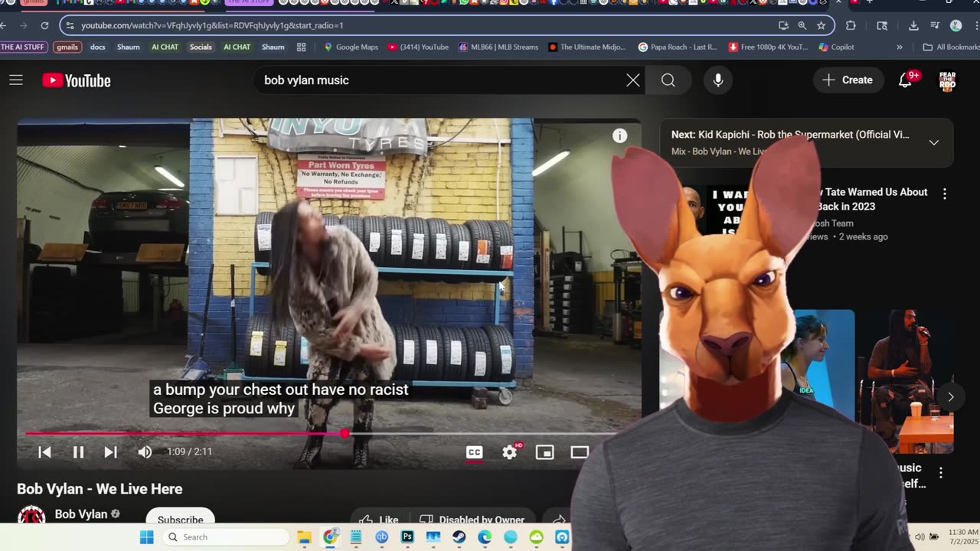The width and height of the screenshot is (980, 551).
Task: Skip to next video
Action: 111,452
